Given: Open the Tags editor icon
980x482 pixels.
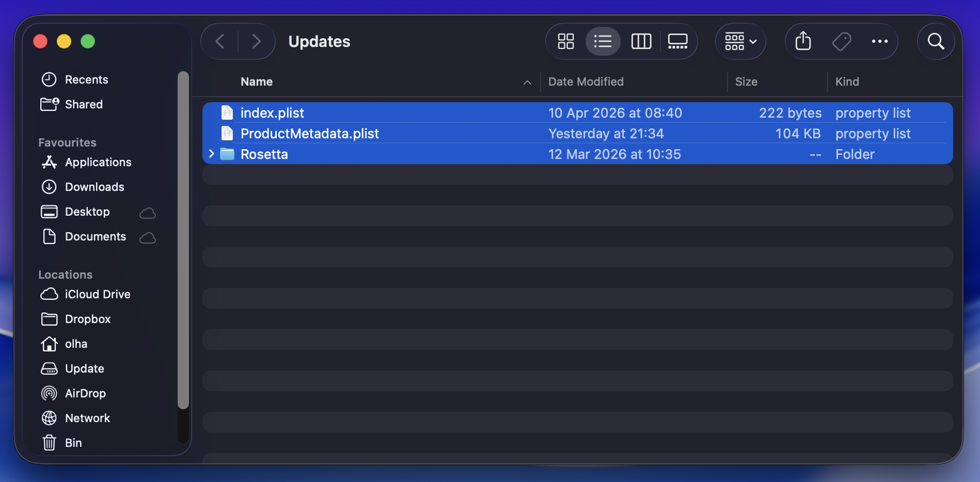Looking at the screenshot, I should click(x=842, y=41).
